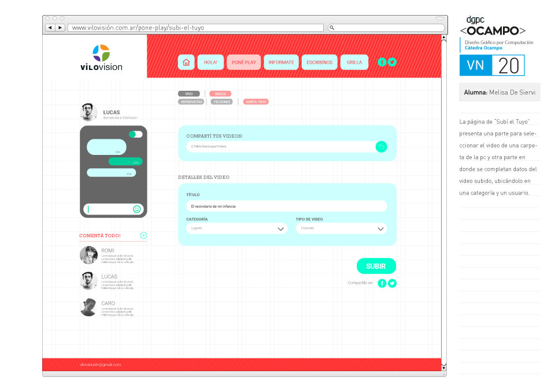Viewport: 555px width, 392px height.
Task: Share on Facebook below the SUBIR button
Action: (382, 283)
